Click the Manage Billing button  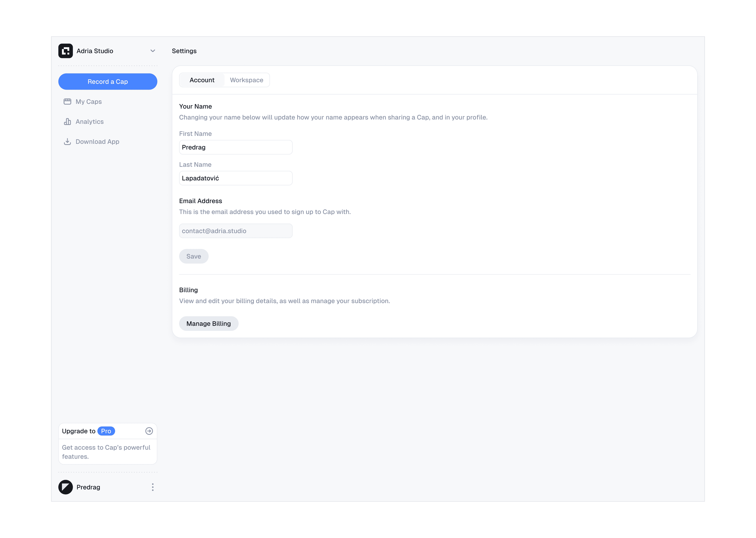coord(209,324)
